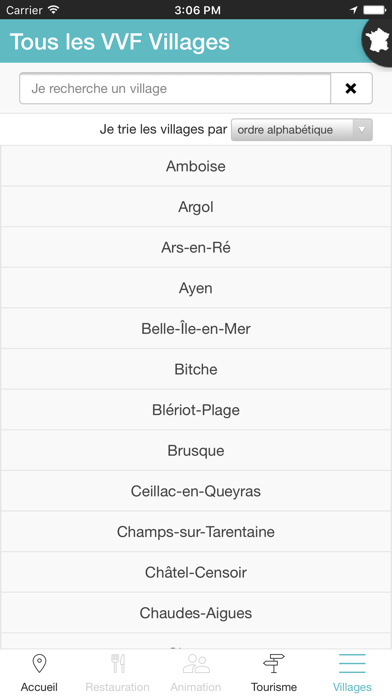Tap the Villages list lines icon
The image size is (392, 696).
click(352, 664)
